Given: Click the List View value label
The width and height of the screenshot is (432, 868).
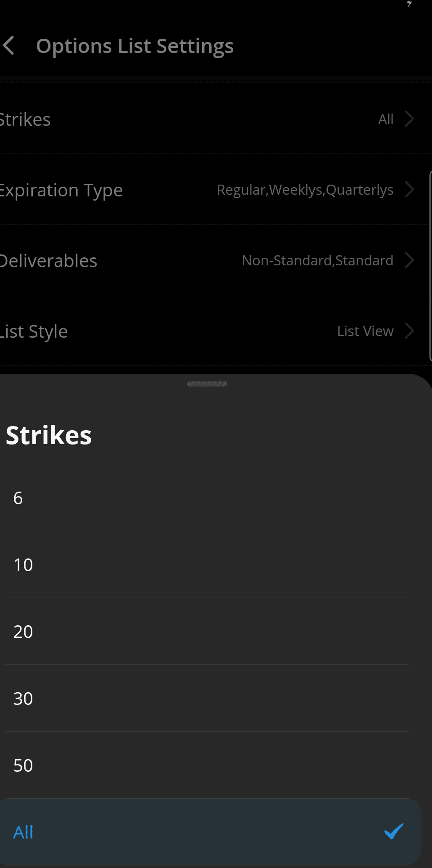Looking at the screenshot, I should coord(365,331).
